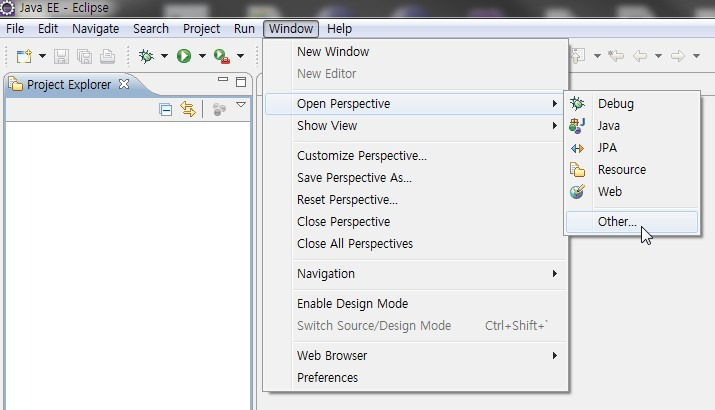Click the New wizard toolbar icon
The height and width of the screenshot is (410, 715).
pyautogui.click(x=24, y=57)
